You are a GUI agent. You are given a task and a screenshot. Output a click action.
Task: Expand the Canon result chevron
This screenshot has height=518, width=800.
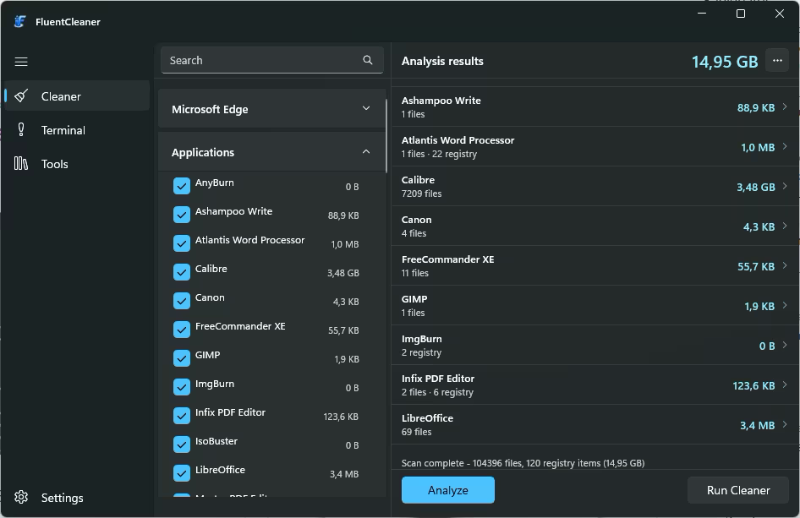pyautogui.click(x=785, y=226)
